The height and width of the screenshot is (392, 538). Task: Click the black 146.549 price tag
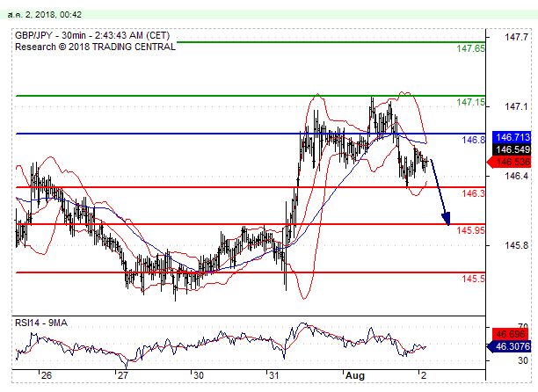coord(512,149)
